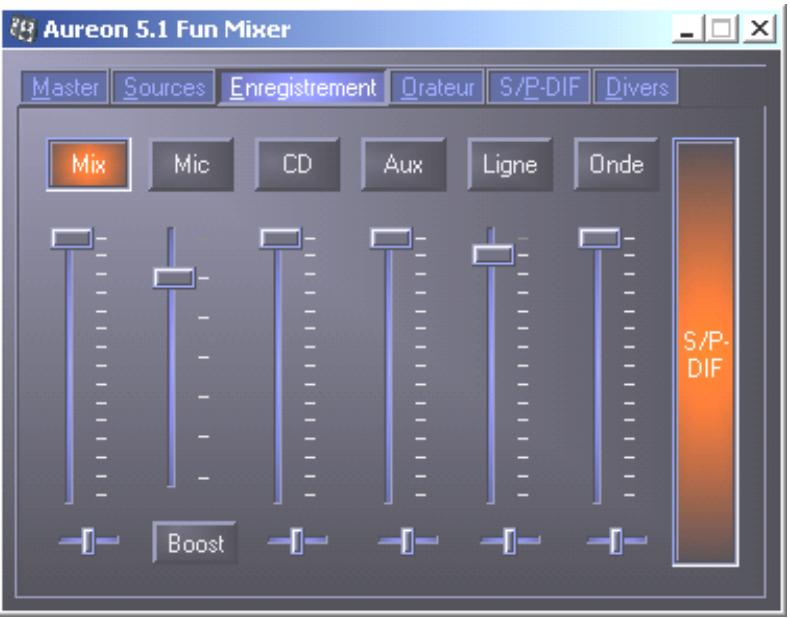Maximize the Aureon 5.1 Fun Mixer window

(721, 29)
